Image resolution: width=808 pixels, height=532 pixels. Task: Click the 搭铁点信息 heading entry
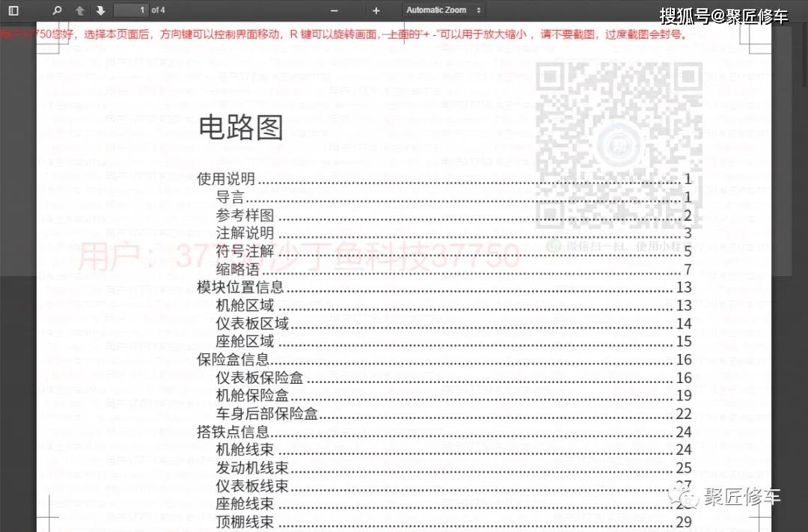click(444, 432)
